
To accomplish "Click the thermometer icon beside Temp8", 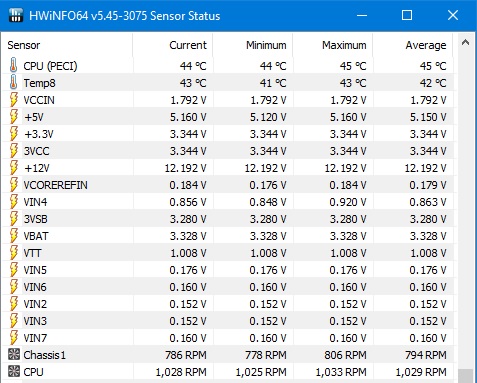I will (x=13, y=82).
